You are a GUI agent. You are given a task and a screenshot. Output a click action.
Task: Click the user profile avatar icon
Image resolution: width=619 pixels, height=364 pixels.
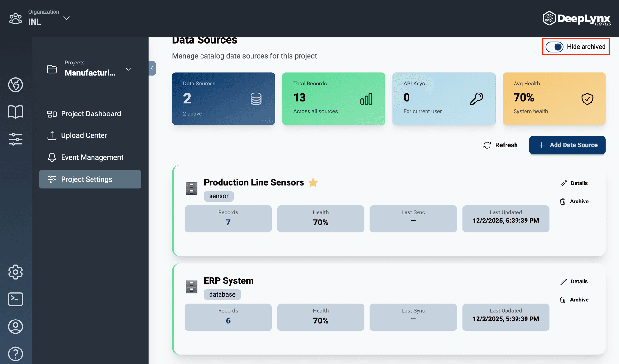[x=15, y=327]
